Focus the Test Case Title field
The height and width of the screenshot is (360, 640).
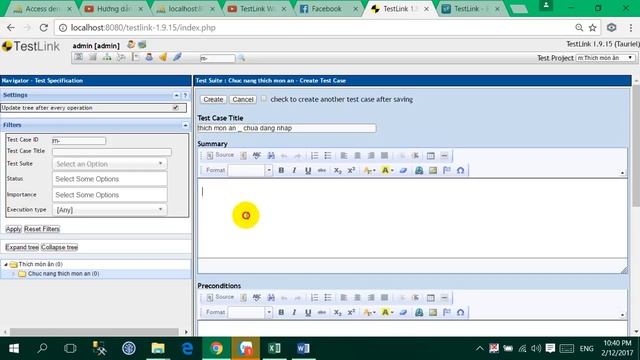pyautogui.click(x=287, y=128)
